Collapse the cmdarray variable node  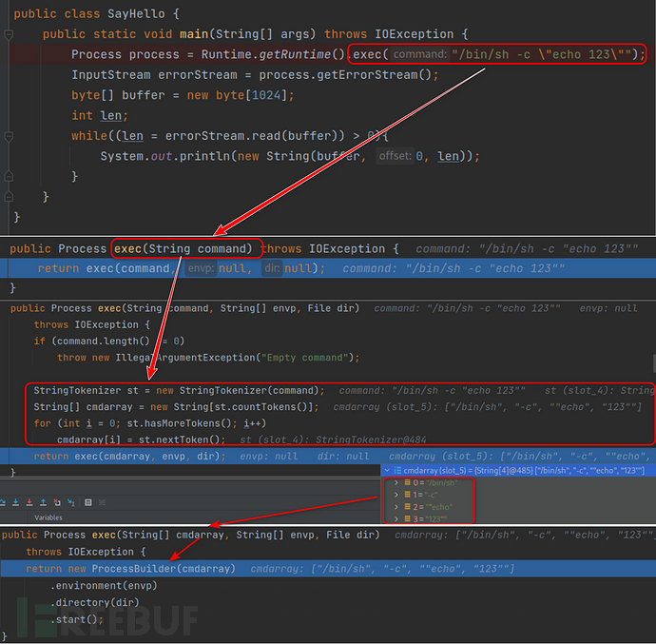click(x=386, y=471)
